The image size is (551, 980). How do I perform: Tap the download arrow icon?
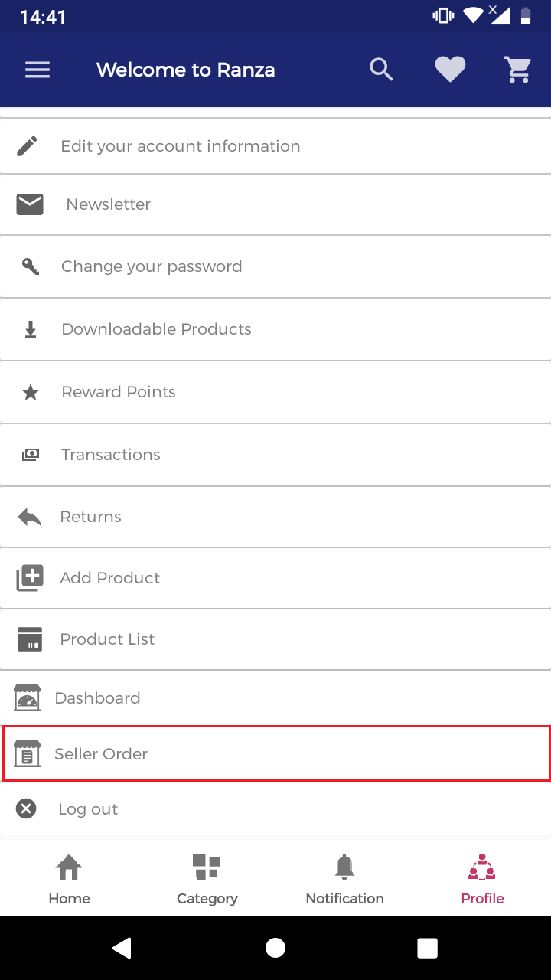(x=31, y=329)
